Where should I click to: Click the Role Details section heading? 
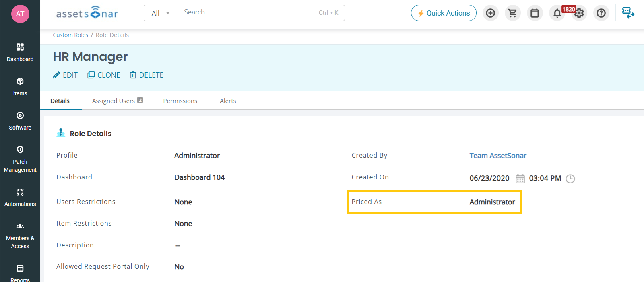point(91,134)
